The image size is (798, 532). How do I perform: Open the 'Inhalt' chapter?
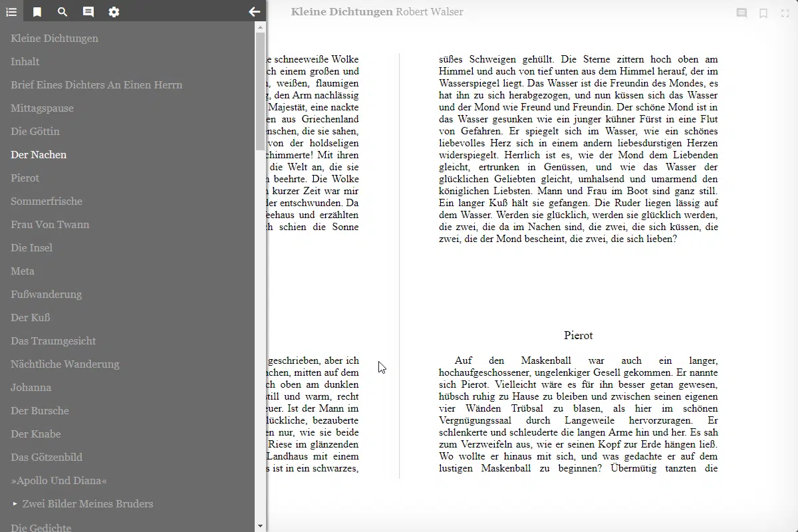pos(25,61)
